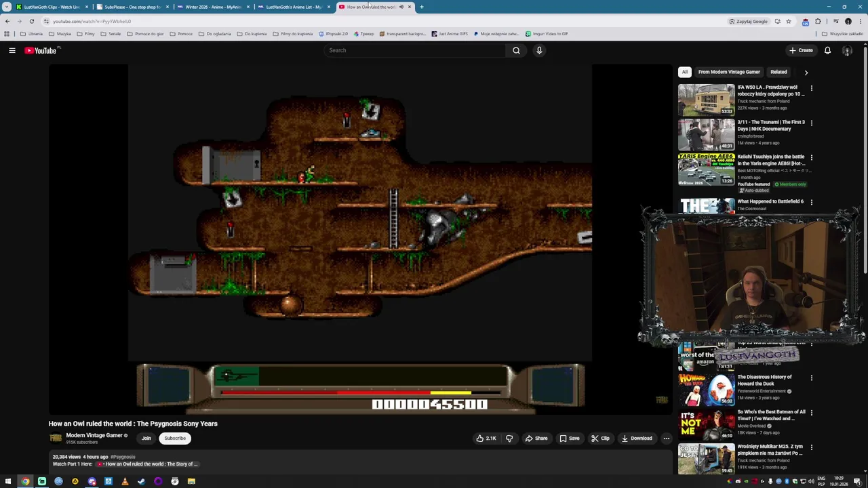Open bookmarks apps grid icon
Viewport: 868px width, 488px height.
[x=7, y=33]
